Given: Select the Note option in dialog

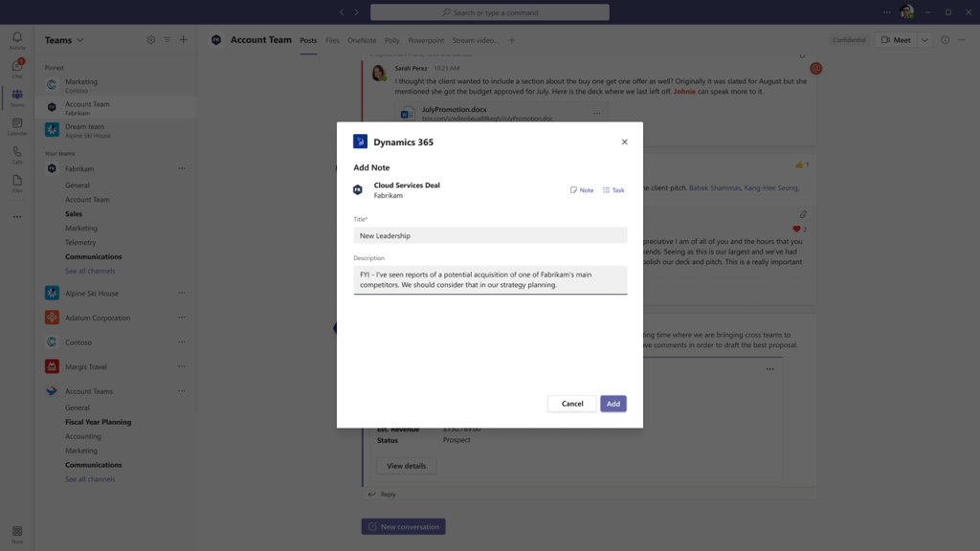Looking at the screenshot, I should 582,190.
